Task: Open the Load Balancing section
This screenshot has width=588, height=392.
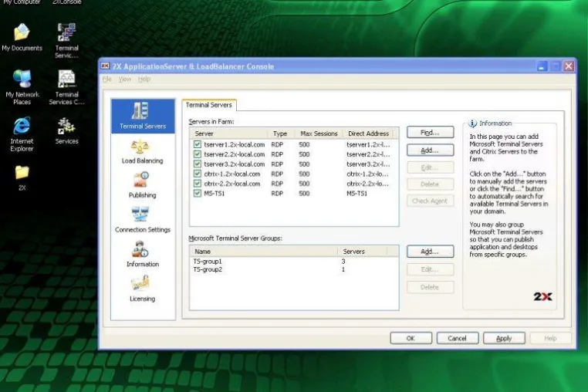Action: tap(142, 152)
